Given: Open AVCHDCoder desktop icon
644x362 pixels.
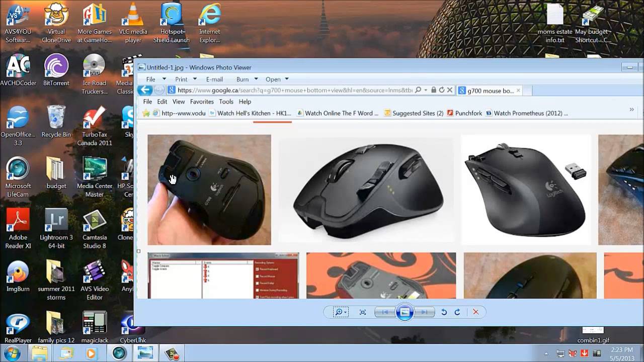Looking at the screenshot, I should point(18,70).
